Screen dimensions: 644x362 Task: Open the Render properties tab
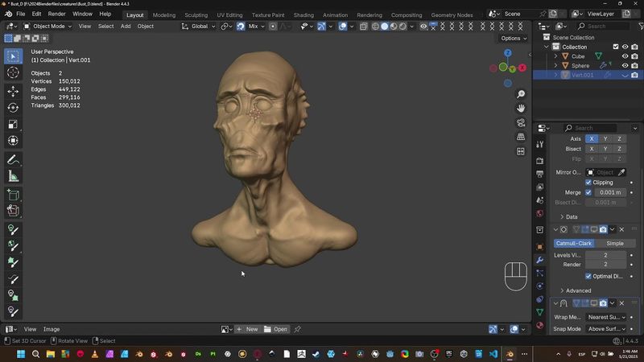coord(539,161)
